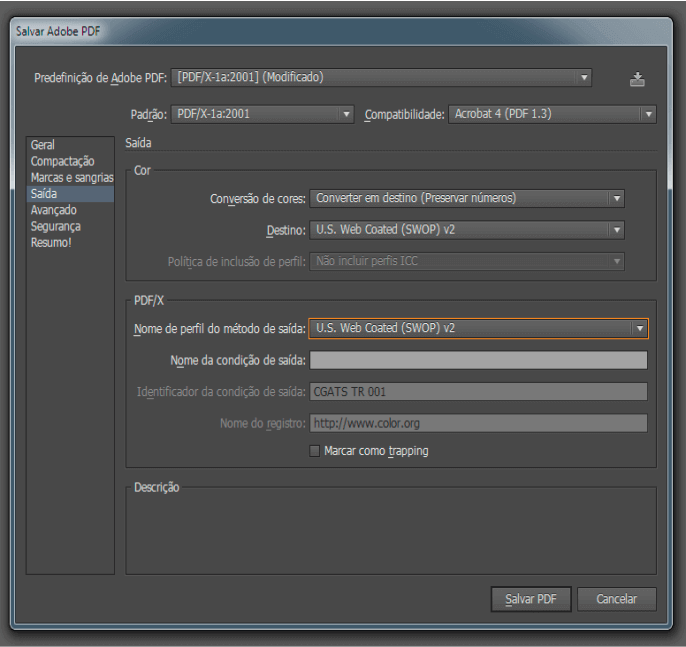
Task: Open the Conversão de cores dropdown
Action: tap(467, 198)
